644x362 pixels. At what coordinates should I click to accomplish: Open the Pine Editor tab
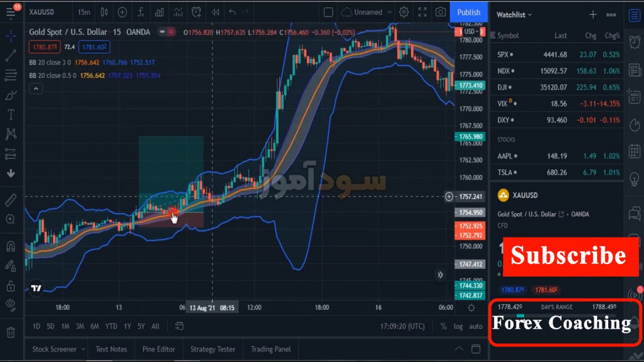click(x=159, y=349)
